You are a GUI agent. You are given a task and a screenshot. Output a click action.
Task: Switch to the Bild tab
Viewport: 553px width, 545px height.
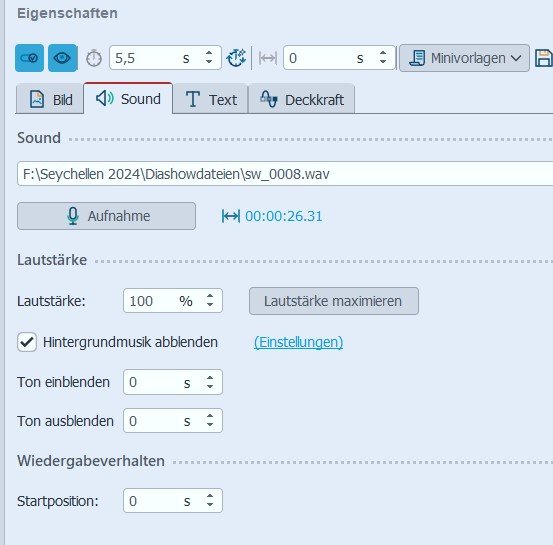50,99
